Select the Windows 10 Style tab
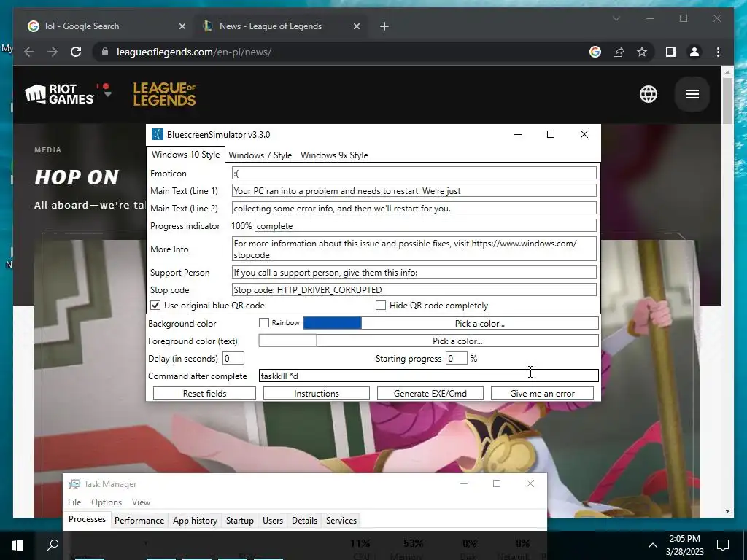The image size is (747, 560). point(186,155)
